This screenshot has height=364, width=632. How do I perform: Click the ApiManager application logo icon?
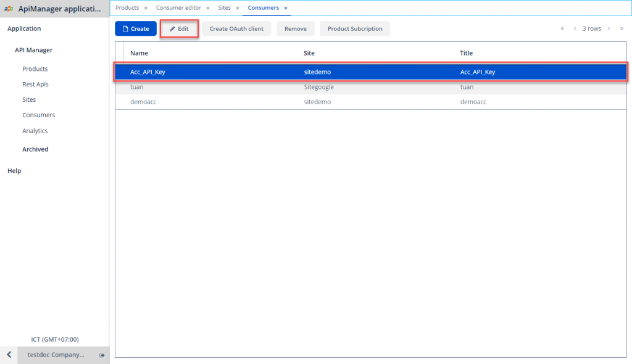click(8, 8)
